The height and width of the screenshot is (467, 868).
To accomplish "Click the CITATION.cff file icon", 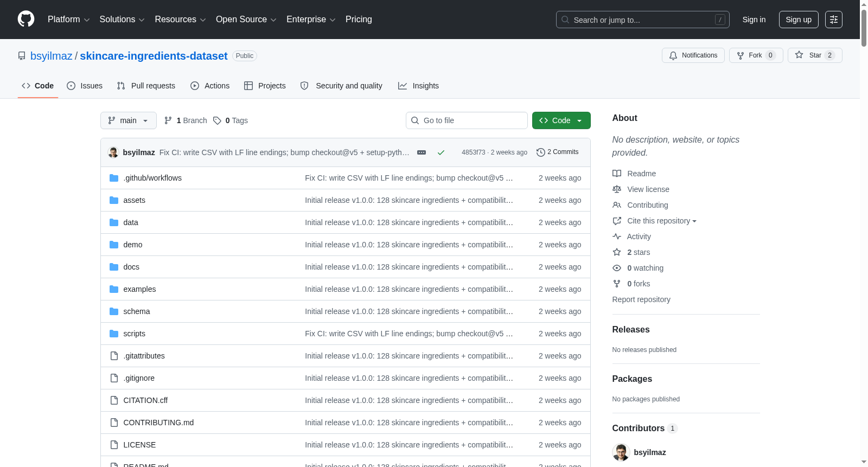I will point(114,400).
